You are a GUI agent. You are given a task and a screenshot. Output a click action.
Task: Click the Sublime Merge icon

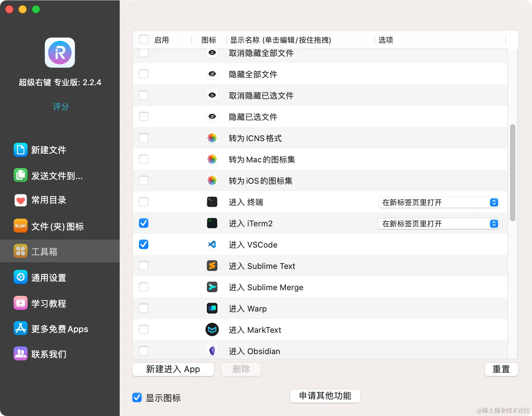pos(212,287)
